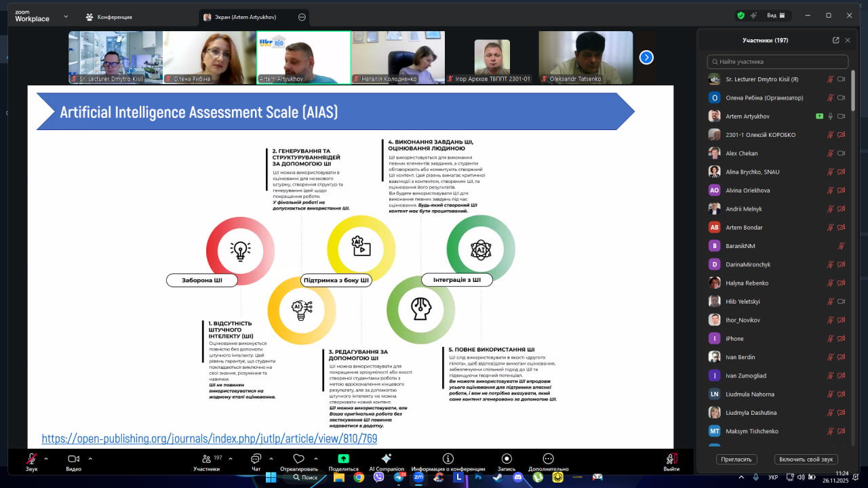The image size is (868, 488).
Task: Select the Экран (Artem Artyukhov) tab
Action: coord(247,17)
